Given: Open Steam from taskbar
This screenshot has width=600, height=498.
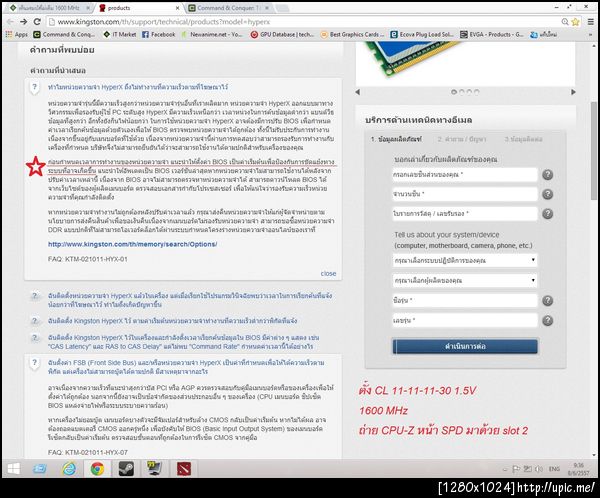Looking at the screenshot, I should pyautogui.click(x=126, y=469).
